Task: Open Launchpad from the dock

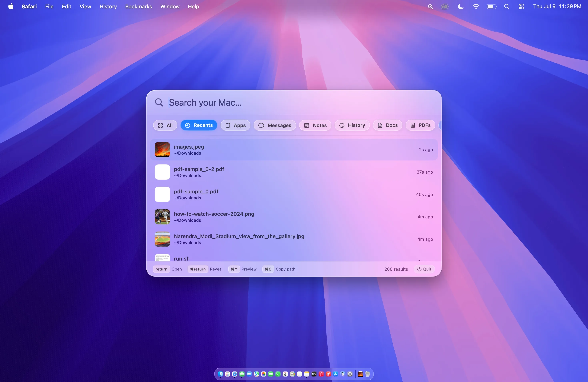Action: [x=228, y=374]
